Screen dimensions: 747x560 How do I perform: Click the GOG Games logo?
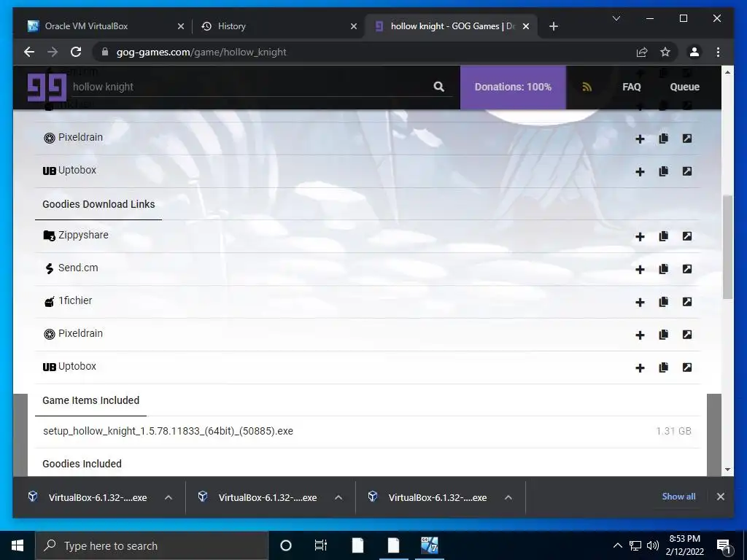tap(47, 87)
